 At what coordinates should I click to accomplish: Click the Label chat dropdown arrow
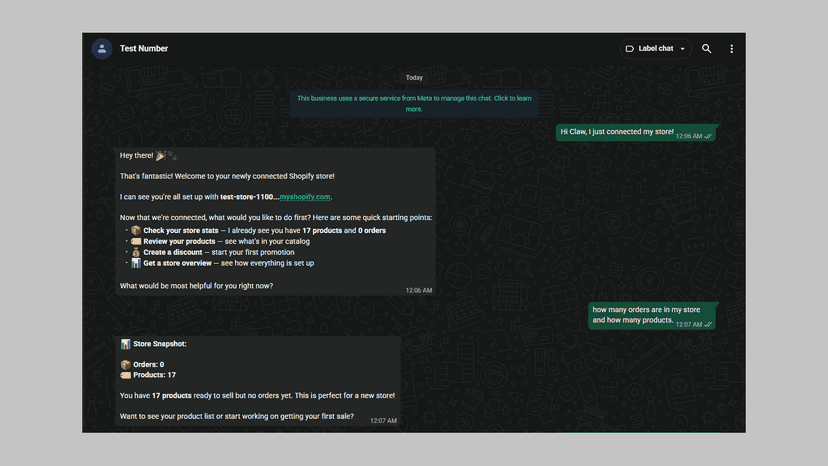click(682, 49)
